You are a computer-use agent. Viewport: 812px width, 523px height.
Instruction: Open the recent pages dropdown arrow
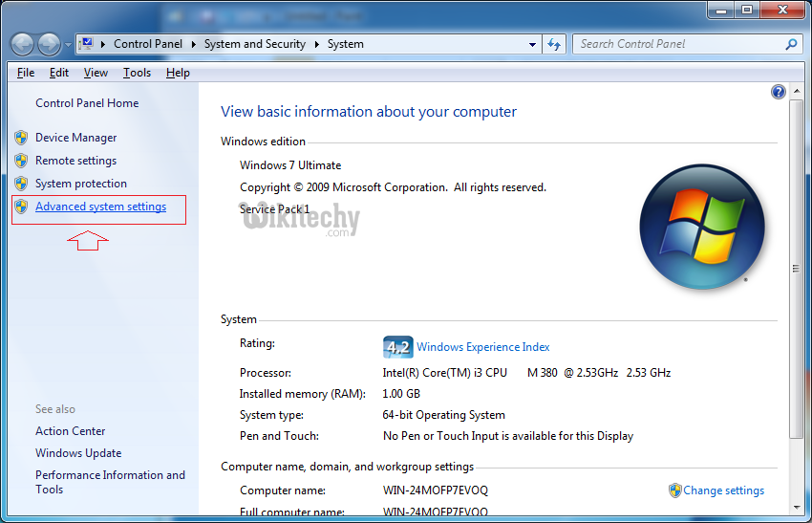[67, 45]
